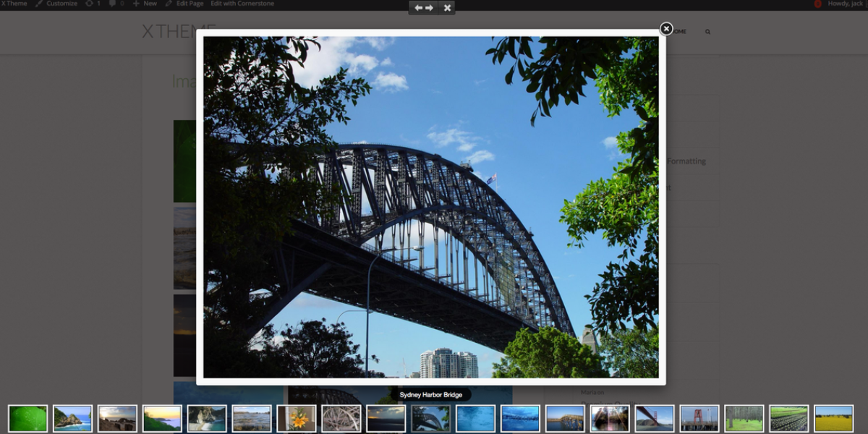Open the pier at dusk thumbnail
868x434 pixels.
click(x=566, y=419)
